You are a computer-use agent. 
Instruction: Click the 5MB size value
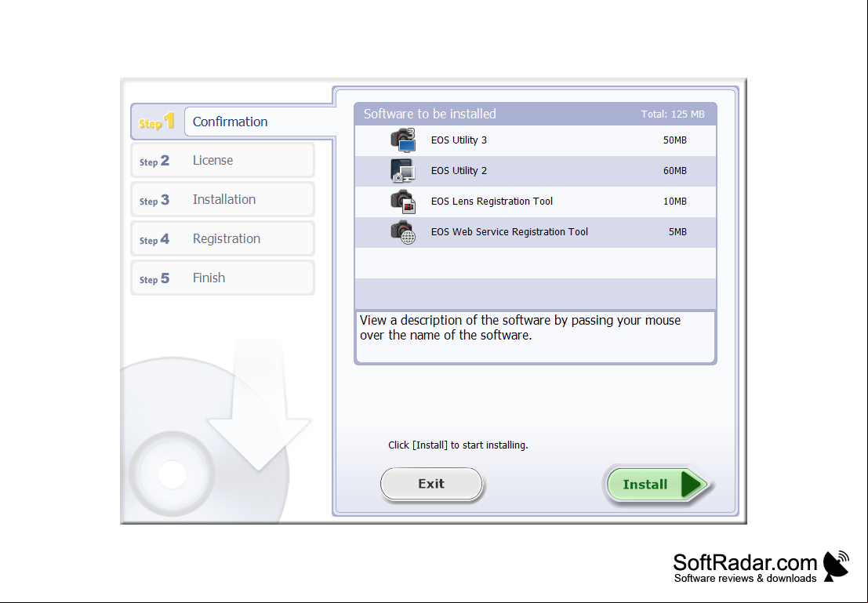677,232
